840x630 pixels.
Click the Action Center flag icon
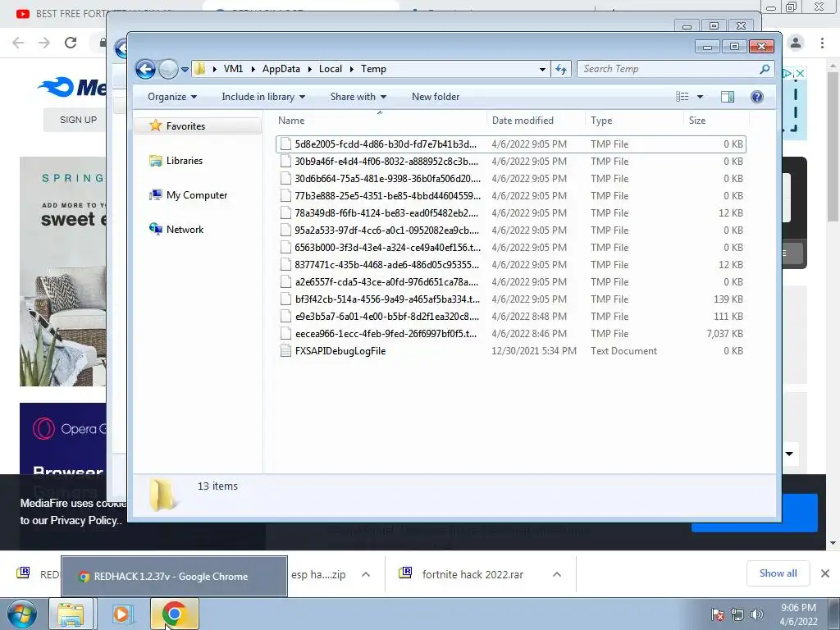pos(718,614)
